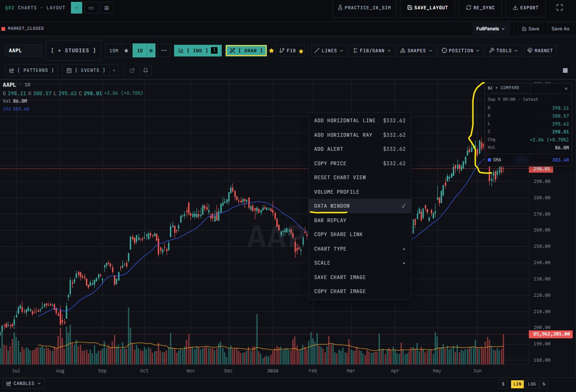This screenshot has width=576, height=392.
Task: Choose COPY SHARE LINK
Action: coord(360,234)
